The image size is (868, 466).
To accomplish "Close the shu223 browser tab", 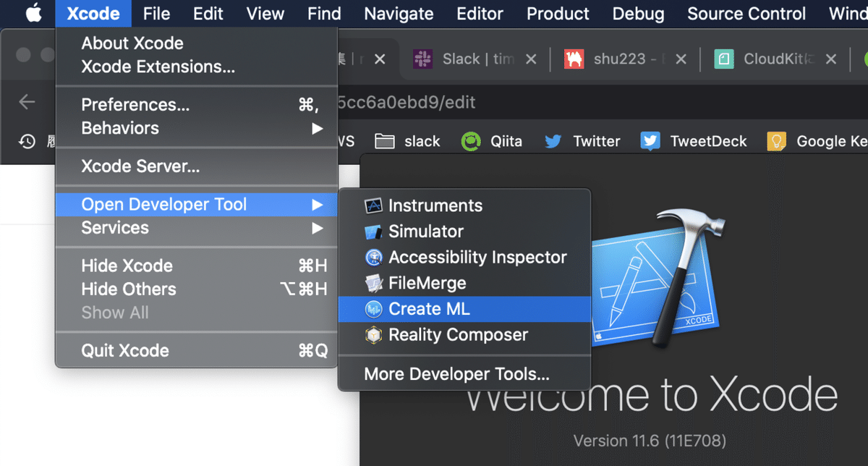I will click(x=681, y=59).
